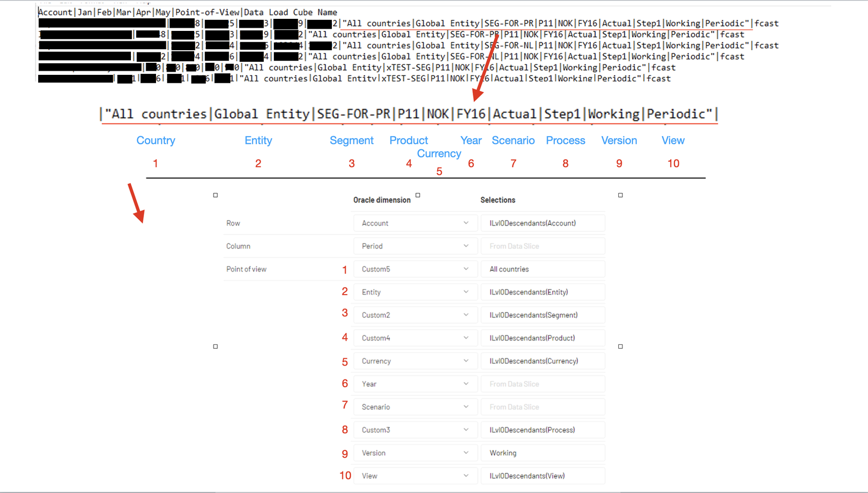Open the Account row dimension dropdown

pyautogui.click(x=415, y=223)
